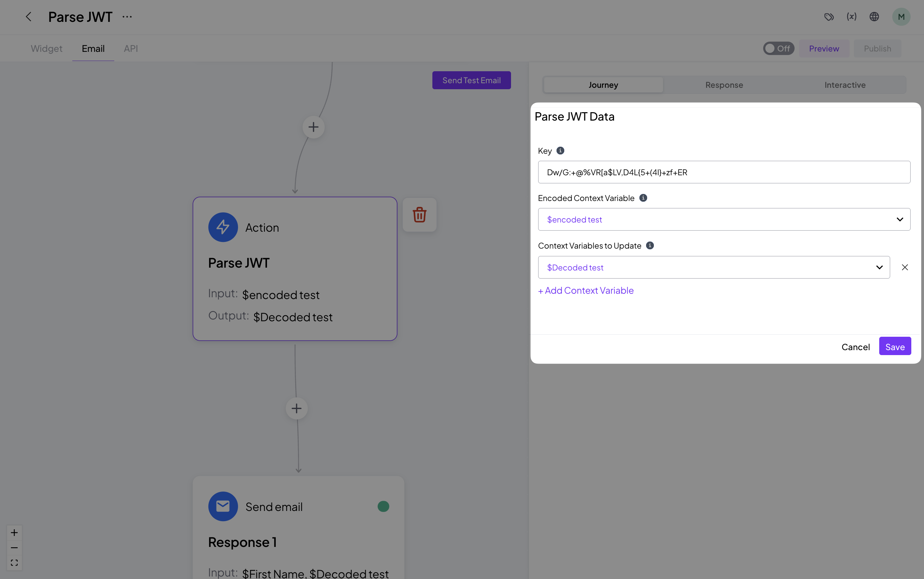
Task: Show info for Encoded Context Variable
Action: tap(643, 198)
